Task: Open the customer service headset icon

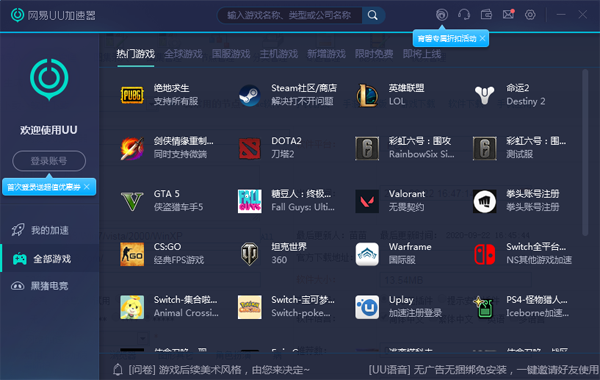Action: [x=464, y=15]
